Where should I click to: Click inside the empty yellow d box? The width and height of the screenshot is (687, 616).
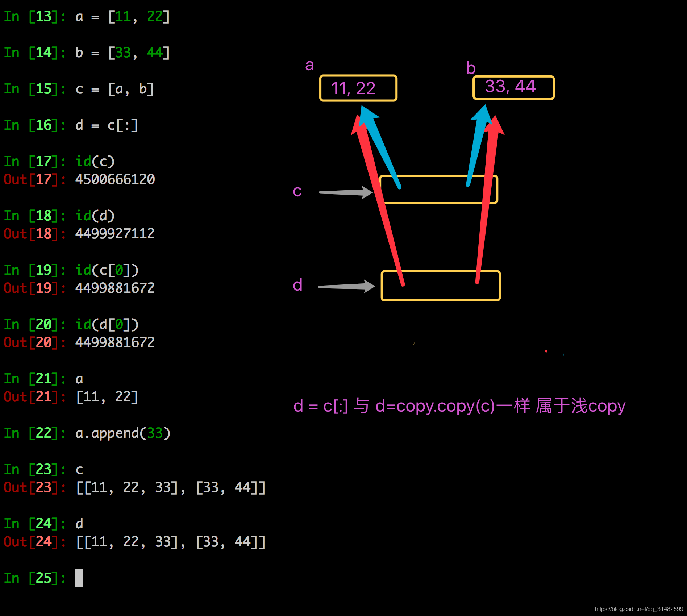440,286
